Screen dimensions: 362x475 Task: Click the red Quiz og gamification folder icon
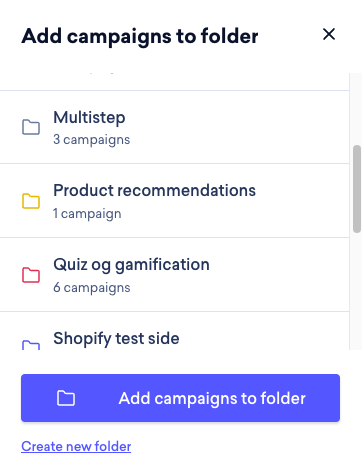pyautogui.click(x=31, y=275)
